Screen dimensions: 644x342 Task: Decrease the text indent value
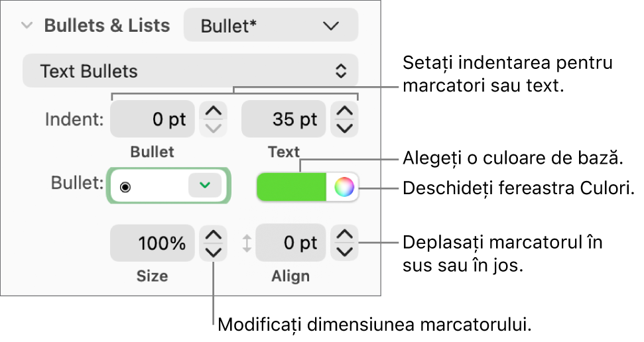tap(344, 127)
